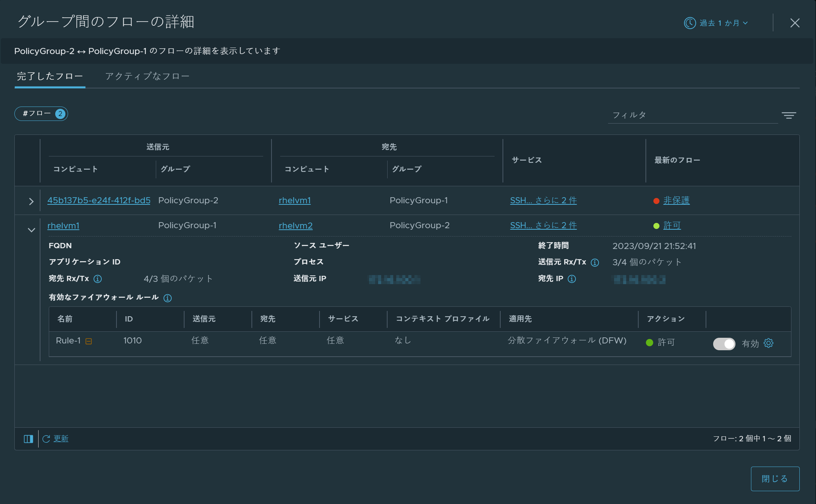Click the 3/4 個のパケット value
This screenshot has width=816, height=504.
tap(647, 262)
